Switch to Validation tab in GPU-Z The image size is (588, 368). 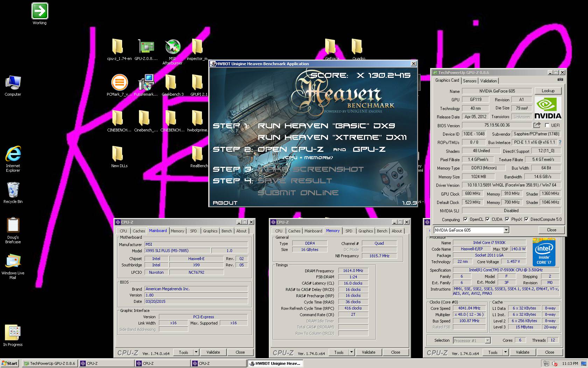pos(488,81)
